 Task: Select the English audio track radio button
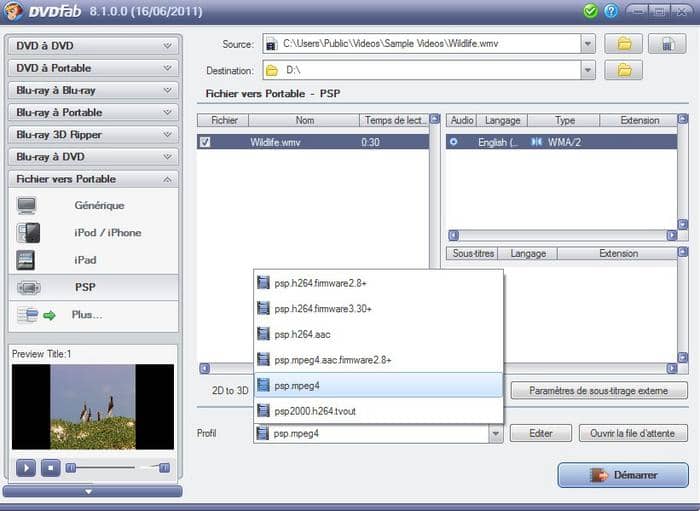(x=454, y=142)
